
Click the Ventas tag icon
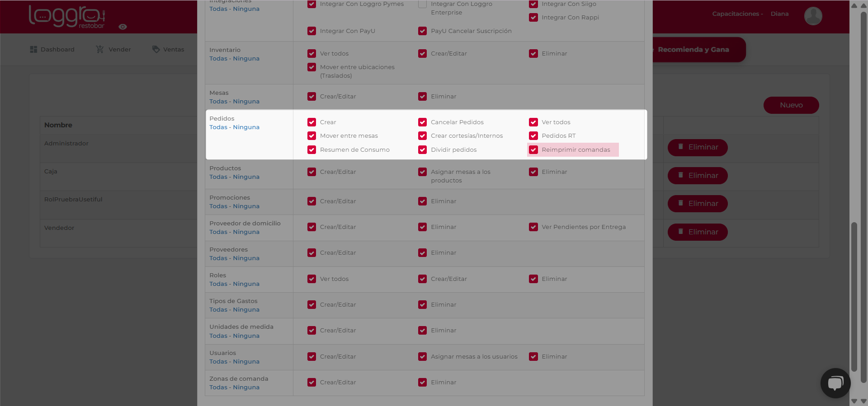pos(156,49)
